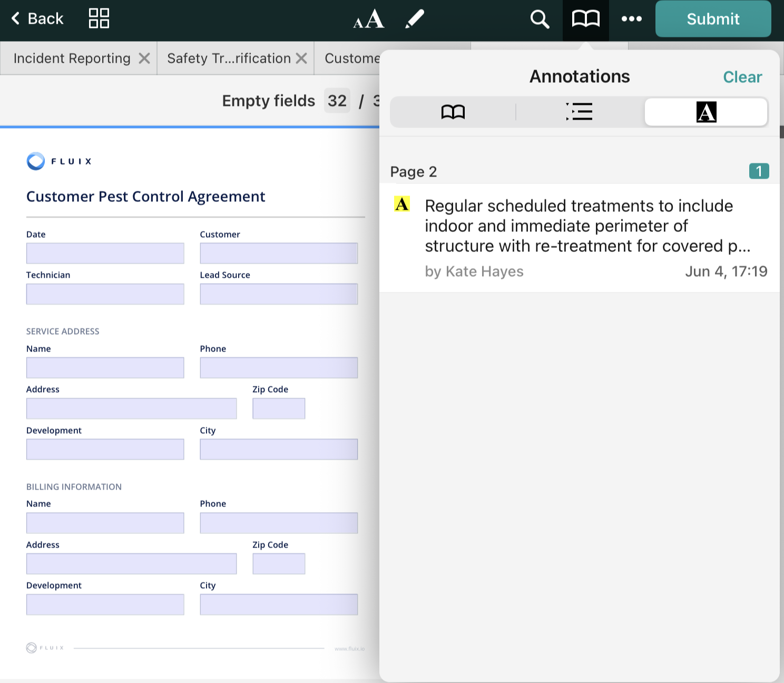Select the text annotations segment
The width and height of the screenshot is (784, 683).
pyautogui.click(x=705, y=112)
